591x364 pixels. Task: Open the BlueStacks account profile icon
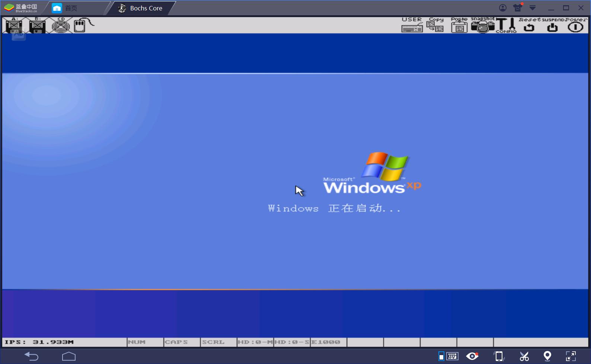point(503,8)
